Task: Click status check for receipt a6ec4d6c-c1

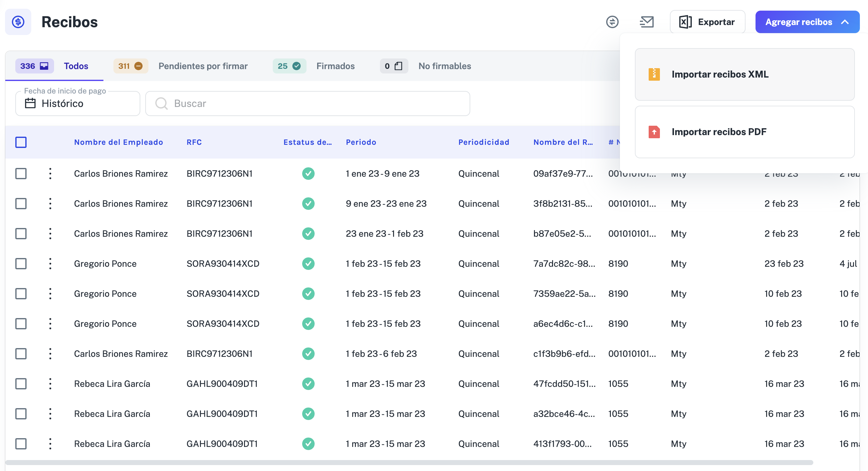Action: 308,324
